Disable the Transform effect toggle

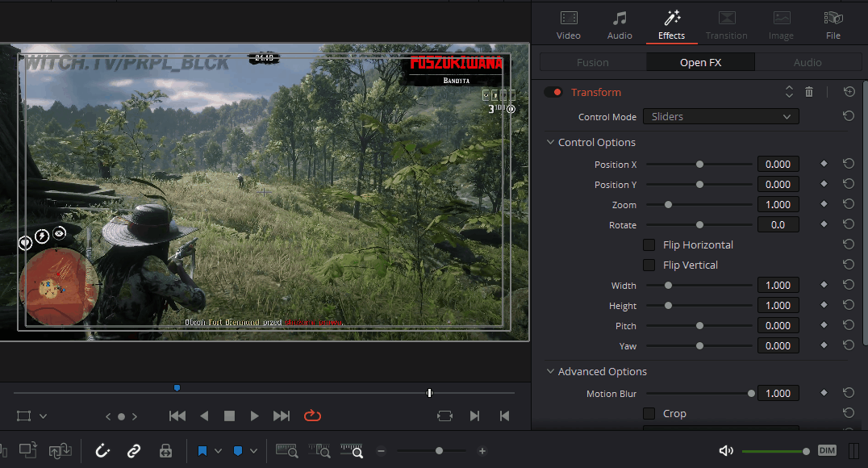coord(553,93)
